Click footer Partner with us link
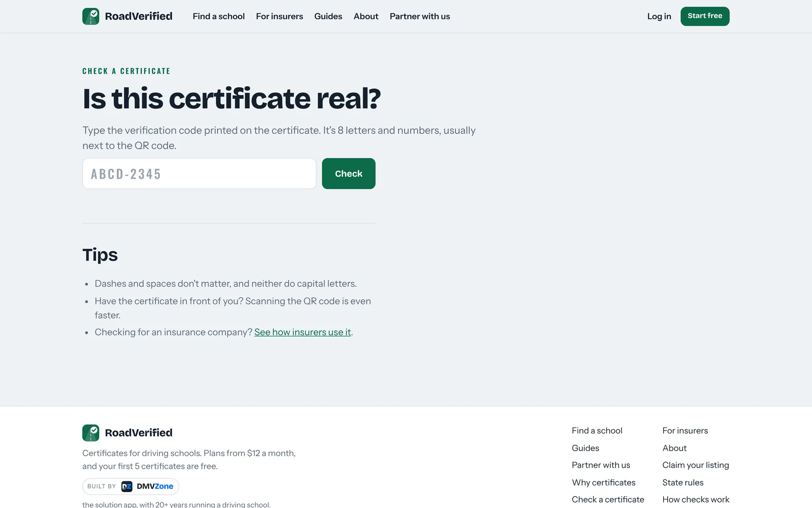812x508 pixels. [601, 465]
